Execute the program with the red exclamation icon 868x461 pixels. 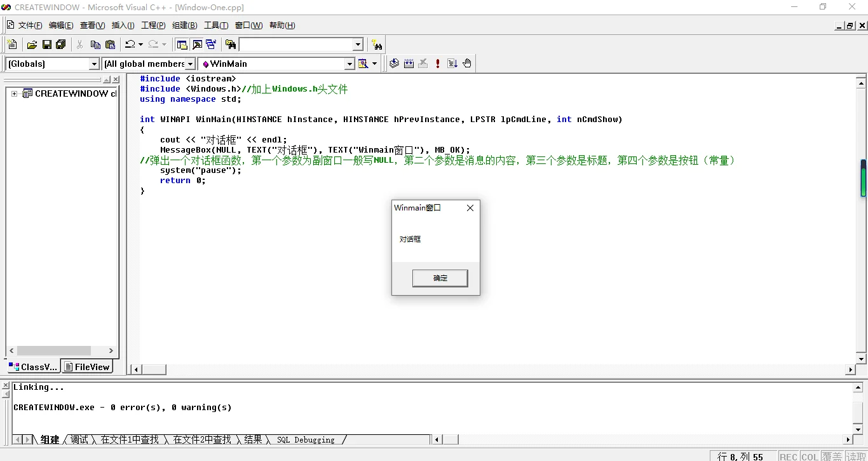pyautogui.click(x=437, y=63)
